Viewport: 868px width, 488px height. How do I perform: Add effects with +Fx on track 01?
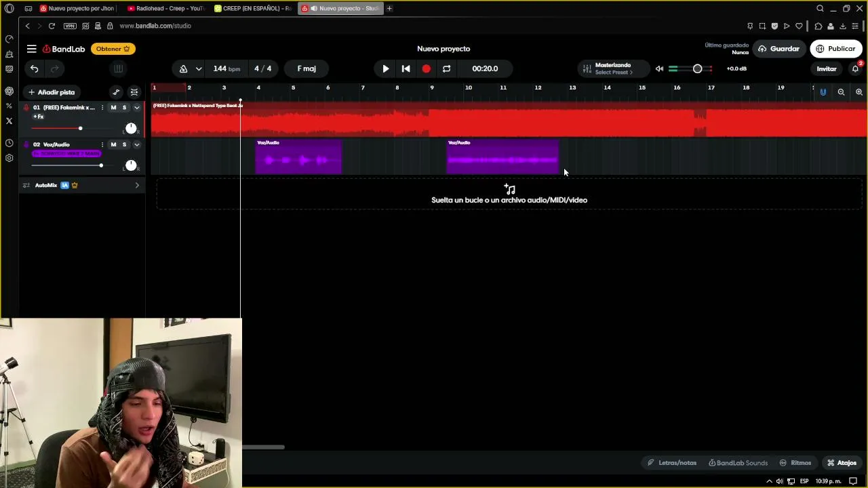39,117
